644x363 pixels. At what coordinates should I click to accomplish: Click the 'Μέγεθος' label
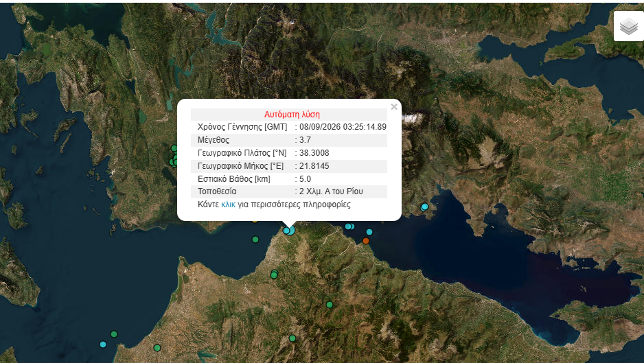[x=213, y=140]
